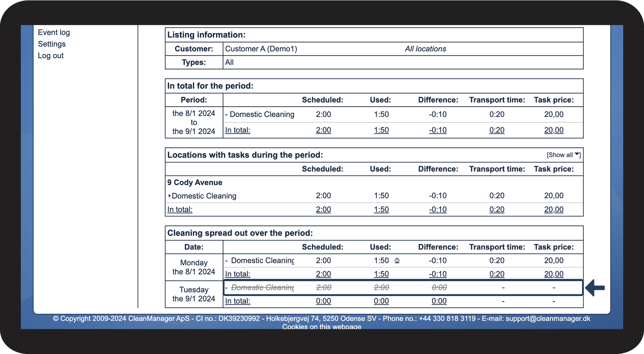Image resolution: width=644 pixels, height=354 pixels.
Task: Expand Domestic Cleaning under 9 Cody Avenue
Action: click(x=170, y=196)
